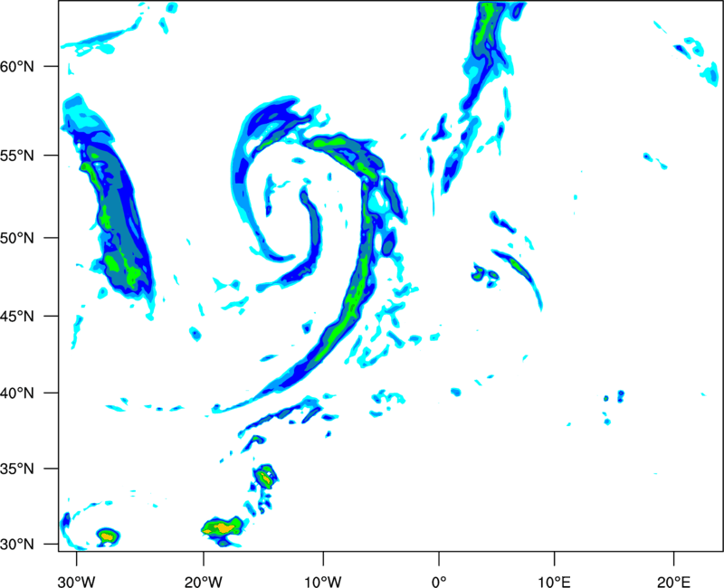724x588 pixels.
Task: Click the 20°E longitude axis label
Action: 673,582
